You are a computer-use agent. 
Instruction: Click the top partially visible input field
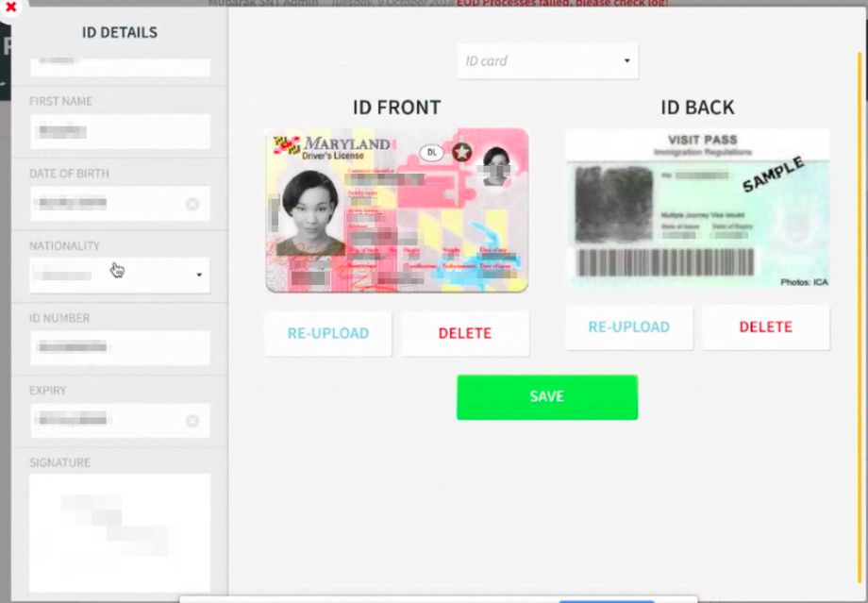(x=120, y=67)
